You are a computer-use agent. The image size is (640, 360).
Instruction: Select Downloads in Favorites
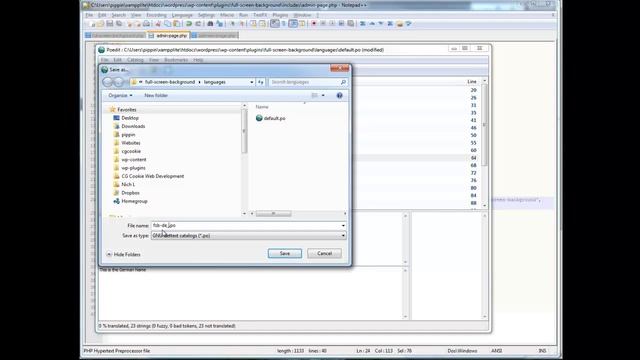pyautogui.click(x=129, y=126)
